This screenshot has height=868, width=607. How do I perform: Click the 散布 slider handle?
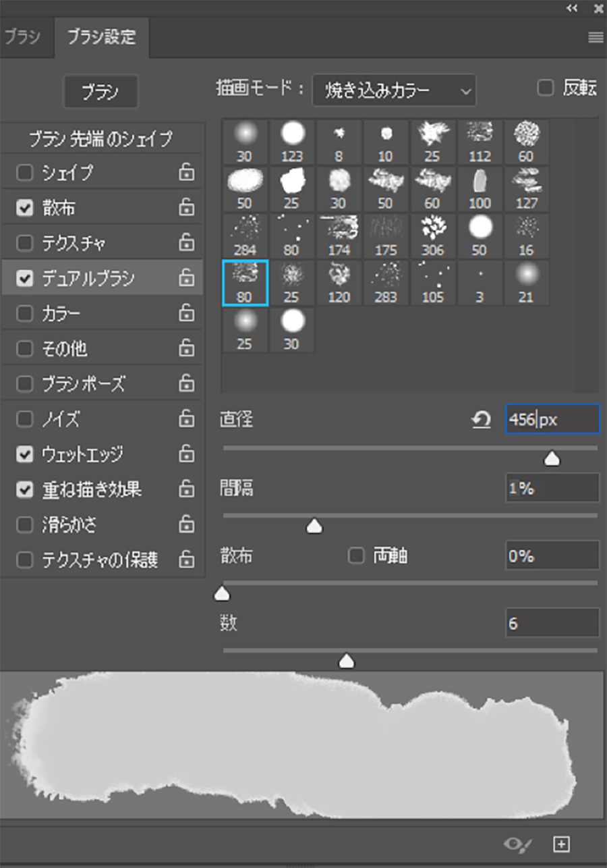pyautogui.click(x=221, y=594)
